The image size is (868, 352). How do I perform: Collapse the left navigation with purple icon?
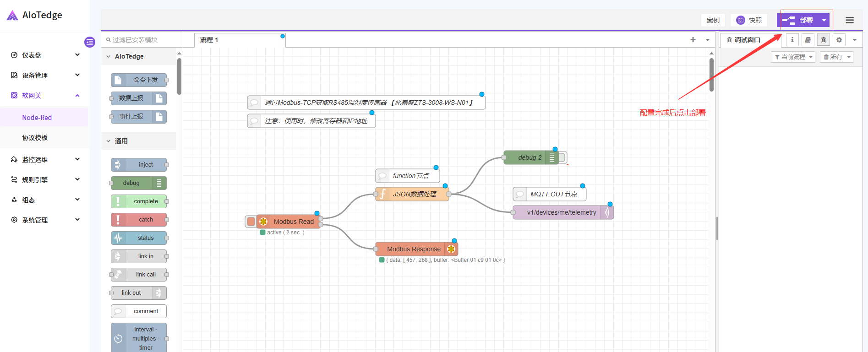click(90, 42)
